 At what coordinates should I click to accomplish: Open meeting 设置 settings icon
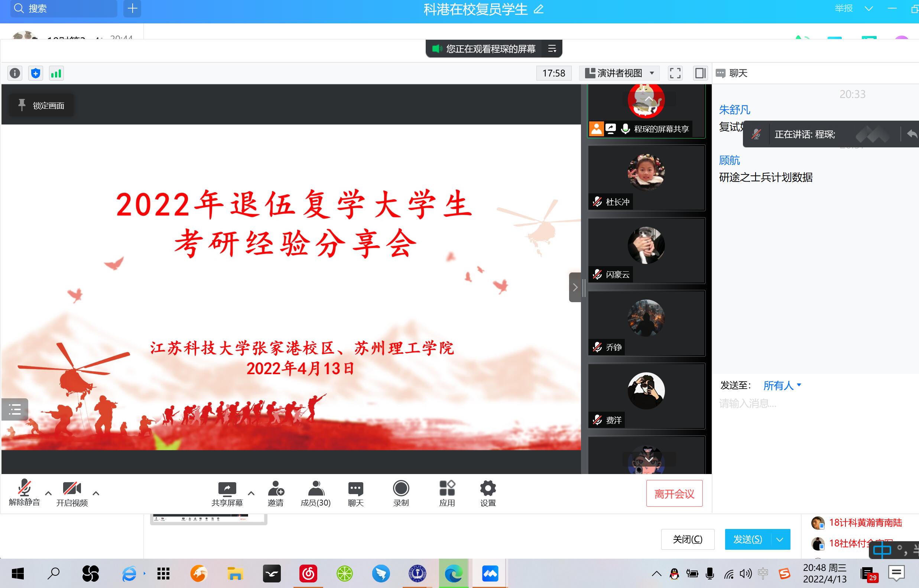point(487,493)
